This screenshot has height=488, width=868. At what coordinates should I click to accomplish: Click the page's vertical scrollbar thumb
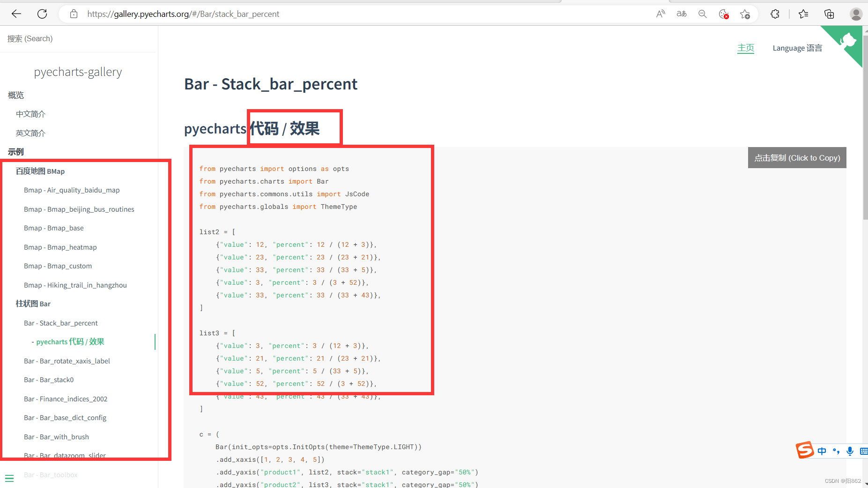click(x=865, y=126)
